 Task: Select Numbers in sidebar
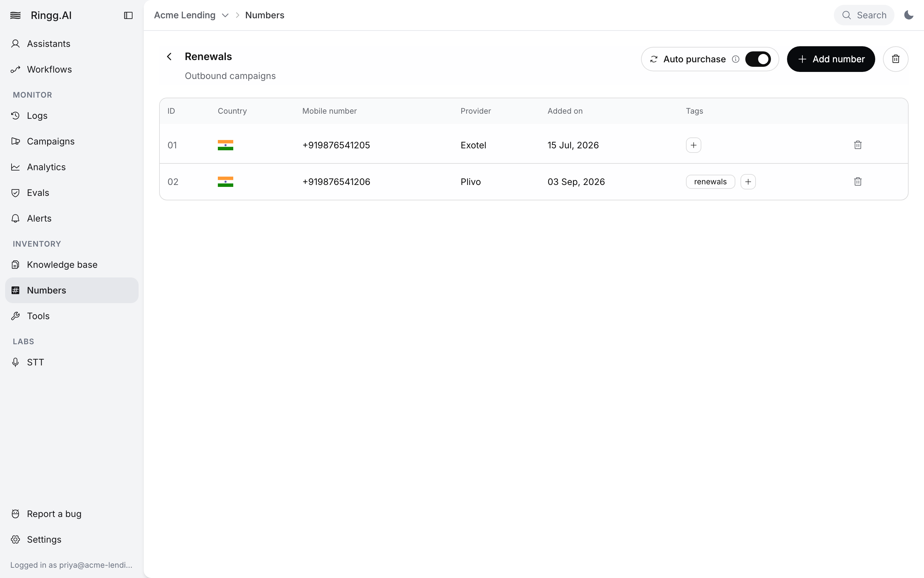72,290
